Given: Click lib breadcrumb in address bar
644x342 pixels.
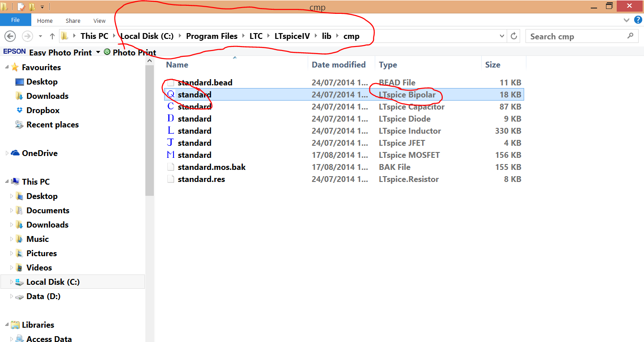Looking at the screenshot, I should [x=326, y=36].
